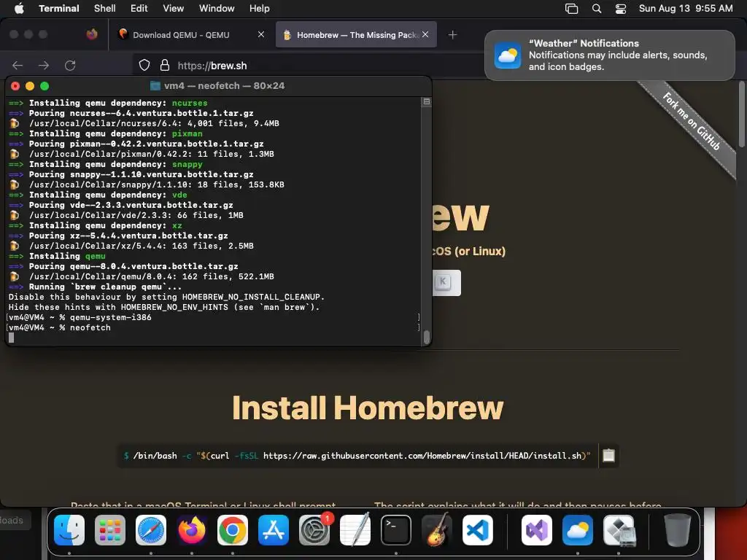The height and width of the screenshot is (560, 747).
Task: Open the Shell menu
Action: point(105,8)
